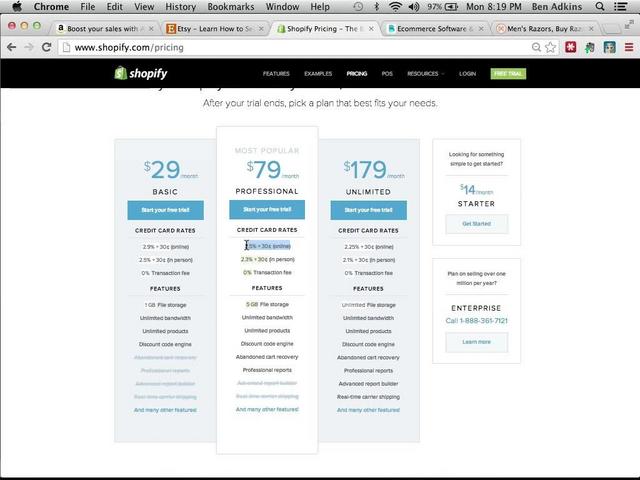Click the Wi-Fi status icon
The height and width of the screenshot is (480, 640).
coord(395,7)
